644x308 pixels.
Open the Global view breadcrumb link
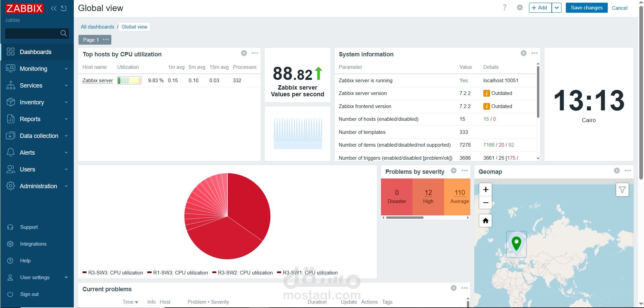coord(134,27)
